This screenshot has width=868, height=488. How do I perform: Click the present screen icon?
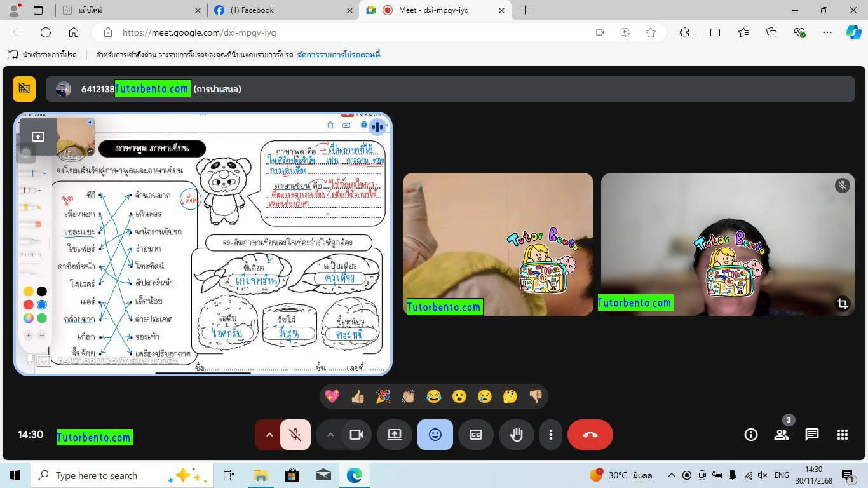394,435
